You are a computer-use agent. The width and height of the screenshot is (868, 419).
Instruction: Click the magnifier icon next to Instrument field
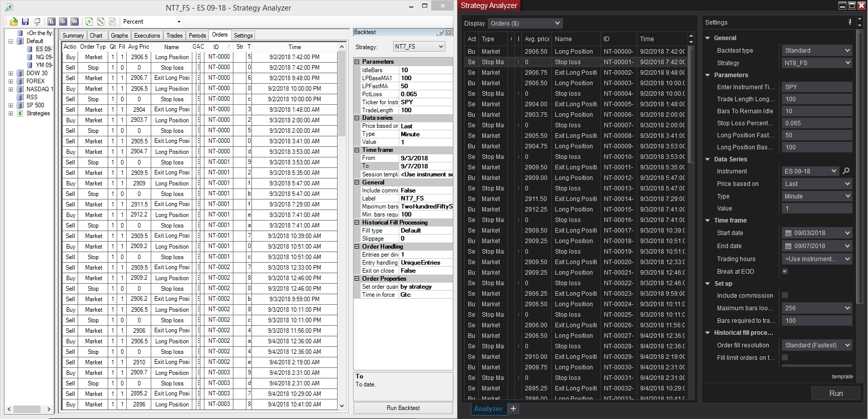846,171
